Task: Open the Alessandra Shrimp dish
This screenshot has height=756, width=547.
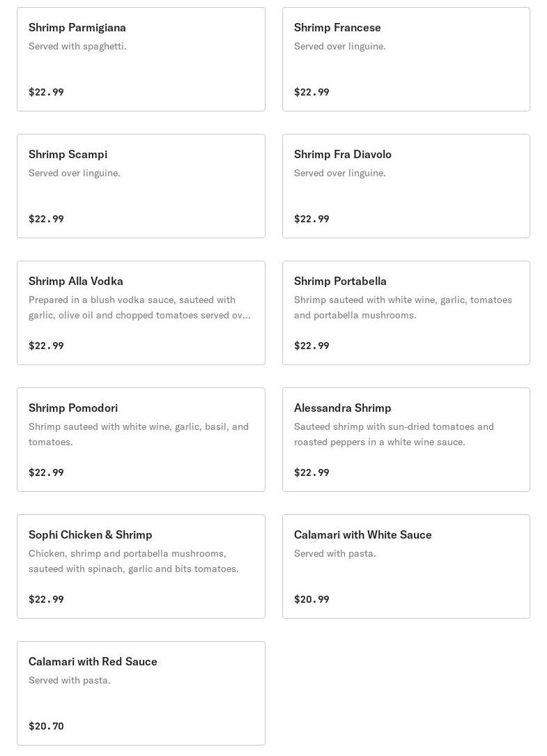Action: point(342,408)
